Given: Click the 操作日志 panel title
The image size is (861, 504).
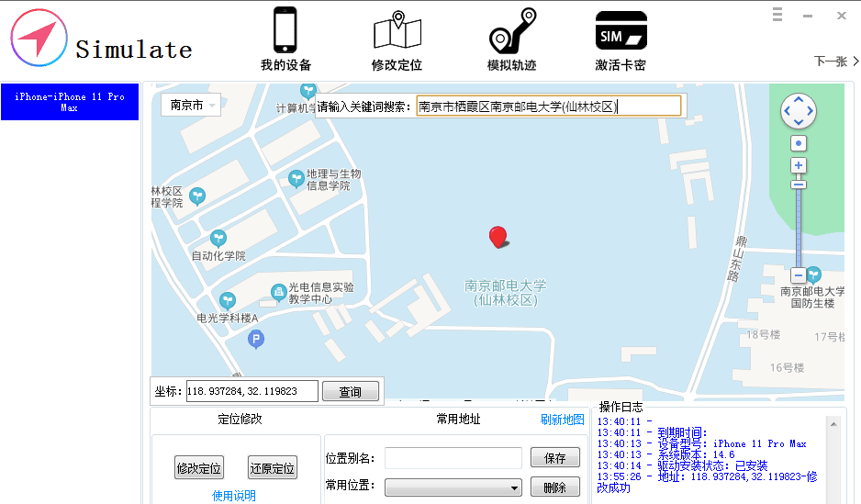Looking at the screenshot, I should tap(621, 407).
